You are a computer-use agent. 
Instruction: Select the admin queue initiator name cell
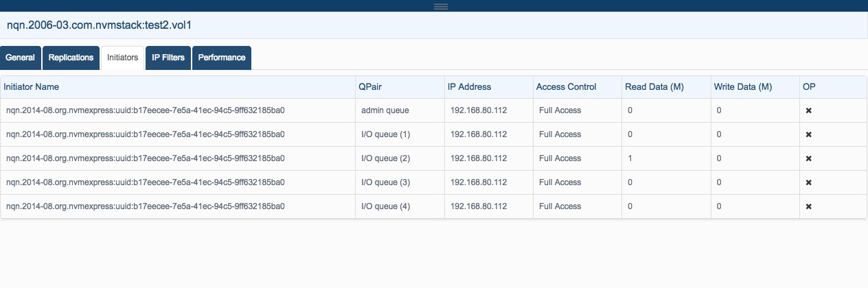click(x=146, y=110)
